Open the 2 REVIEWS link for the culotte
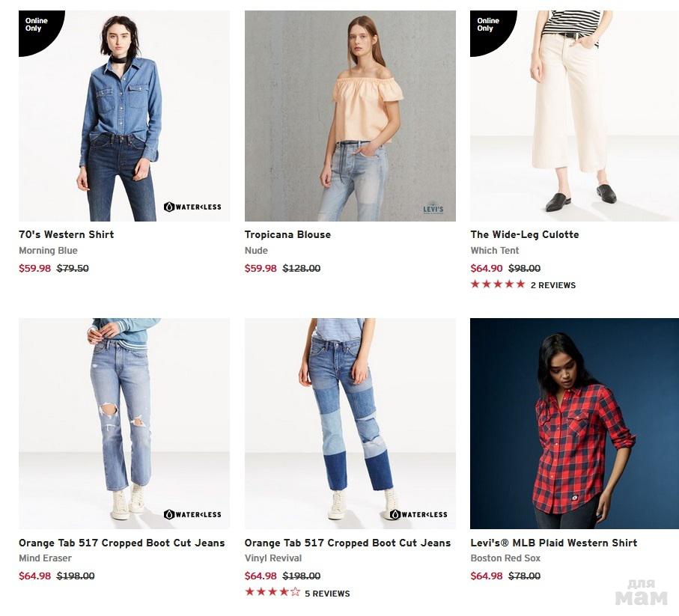The width and height of the screenshot is (679, 616). pyautogui.click(x=553, y=285)
